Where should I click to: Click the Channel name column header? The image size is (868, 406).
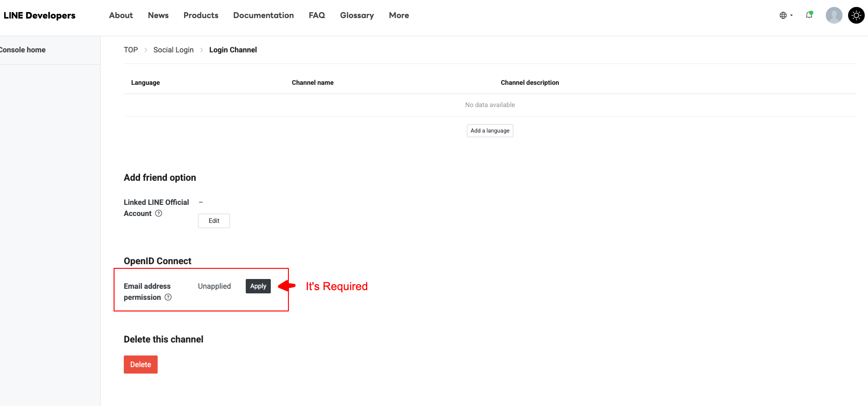313,82
